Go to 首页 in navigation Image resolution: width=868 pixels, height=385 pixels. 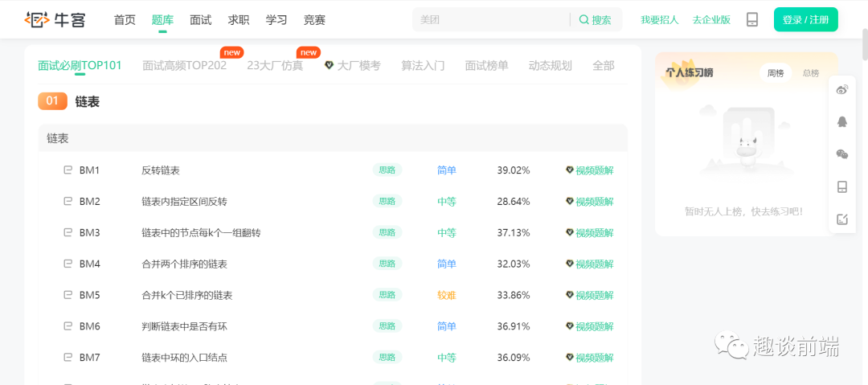point(125,21)
